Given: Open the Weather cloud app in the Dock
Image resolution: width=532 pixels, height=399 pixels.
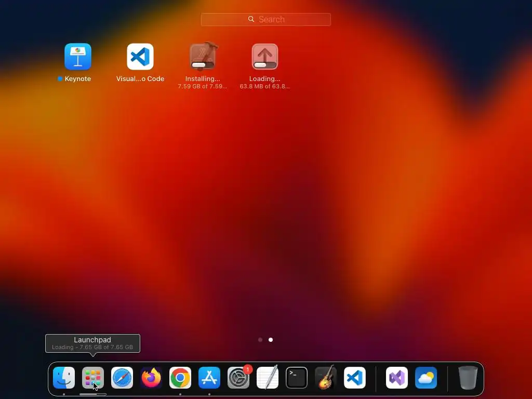Looking at the screenshot, I should point(426,378).
